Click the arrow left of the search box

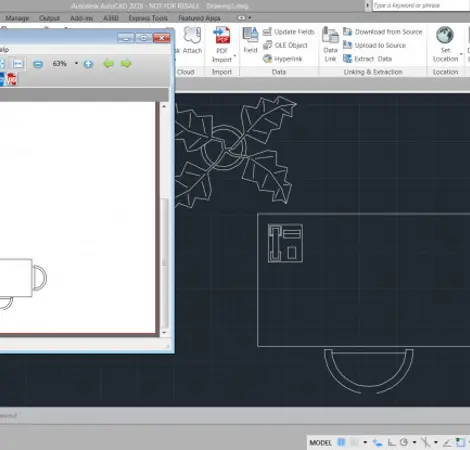coord(368,6)
